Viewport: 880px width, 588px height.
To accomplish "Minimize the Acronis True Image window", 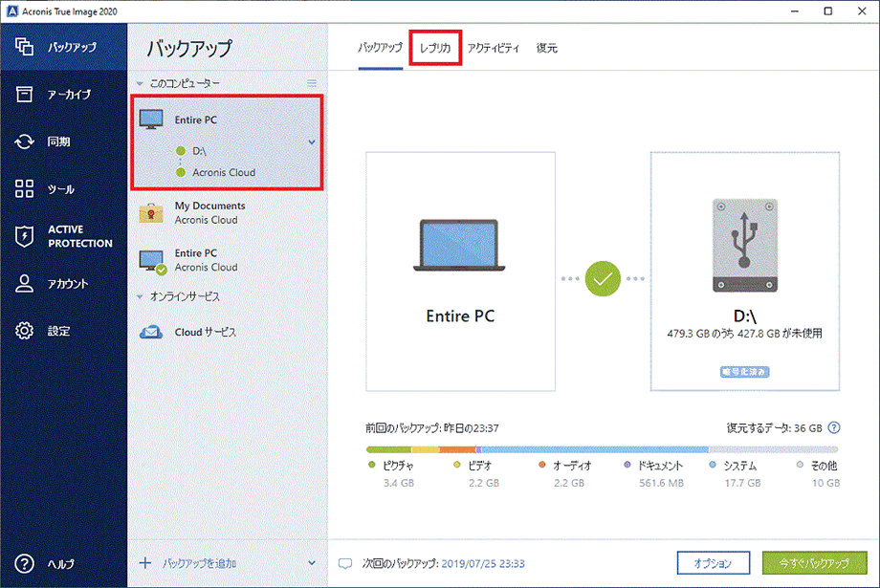I will [x=795, y=11].
